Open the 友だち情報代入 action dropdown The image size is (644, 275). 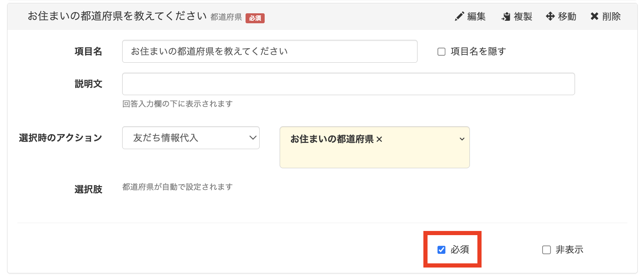[x=191, y=138]
